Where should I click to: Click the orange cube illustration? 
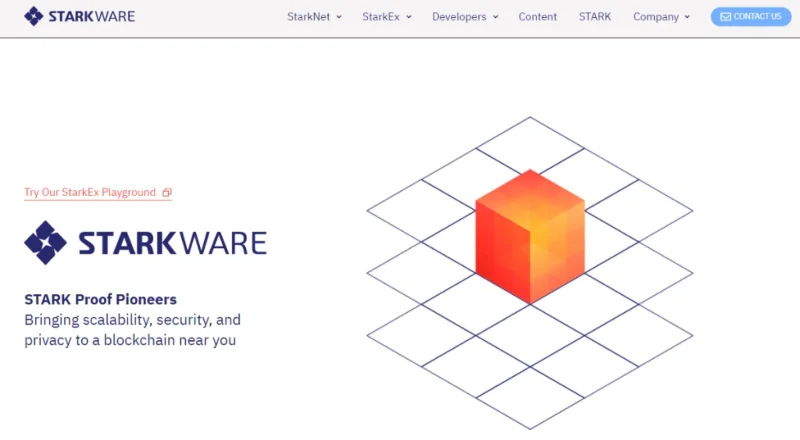530,236
